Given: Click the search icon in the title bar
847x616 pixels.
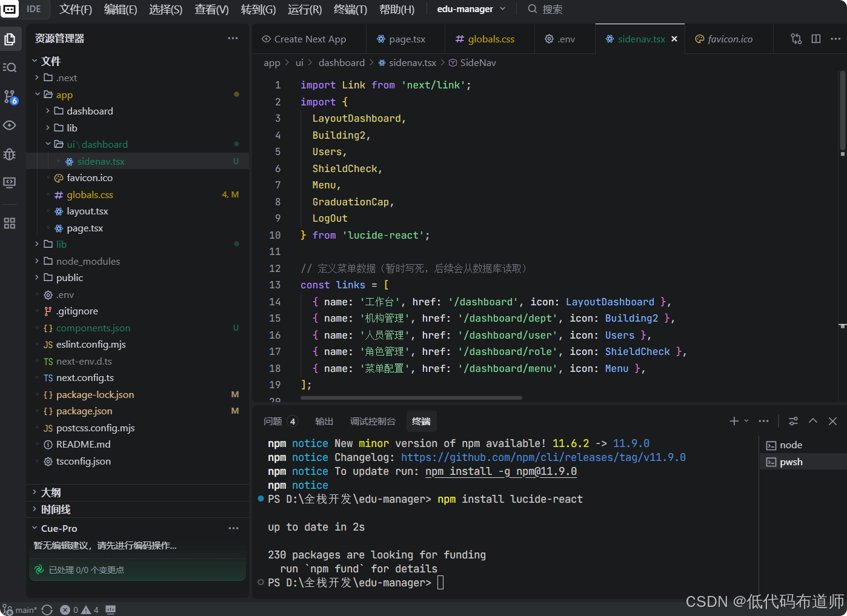Looking at the screenshot, I should pos(533,9).
